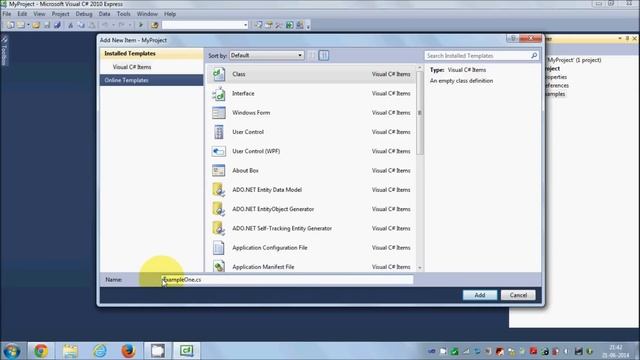Image resolution: width=640 pixels, height=360 pixels.
Task: Open the Find combo box in the toolbar
Action: [x=205, y=25]
